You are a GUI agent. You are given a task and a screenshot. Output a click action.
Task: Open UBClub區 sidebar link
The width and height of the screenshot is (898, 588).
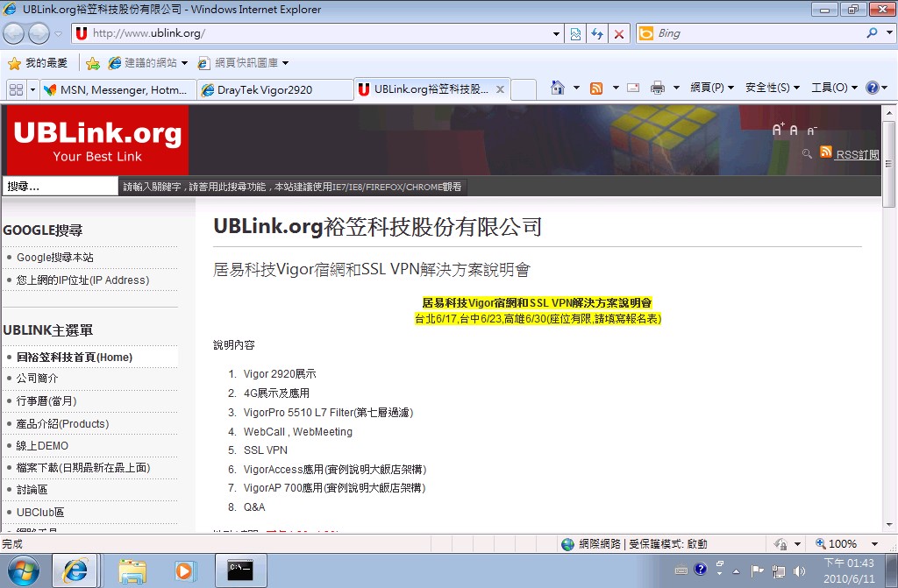(x=40, y=513)
